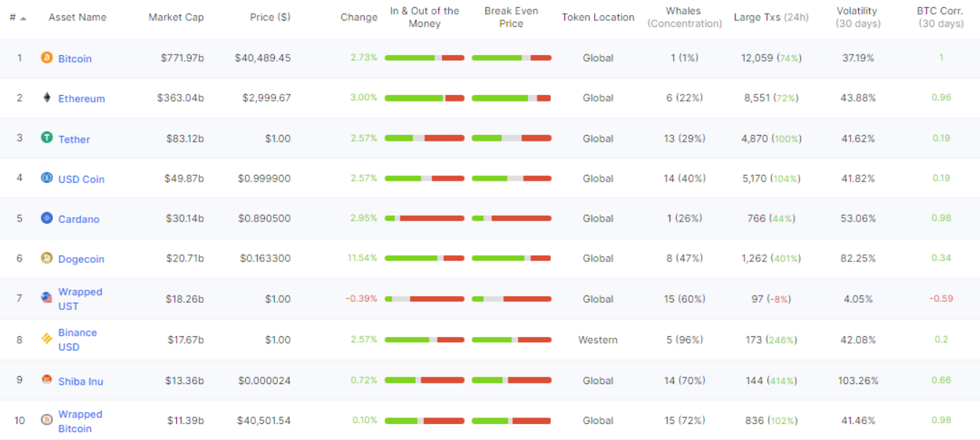This screenshot has width=980, height=440.
Task: Click the USD Coin icon
Action: (x=46, y=177)
